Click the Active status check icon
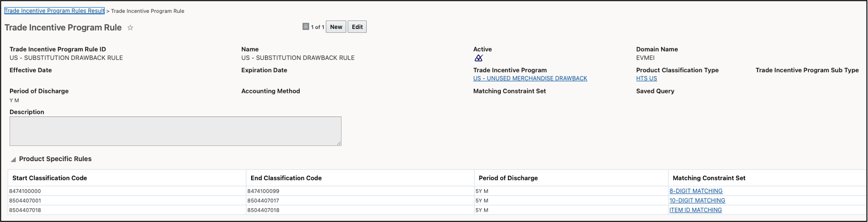 (x=478, y=58)
